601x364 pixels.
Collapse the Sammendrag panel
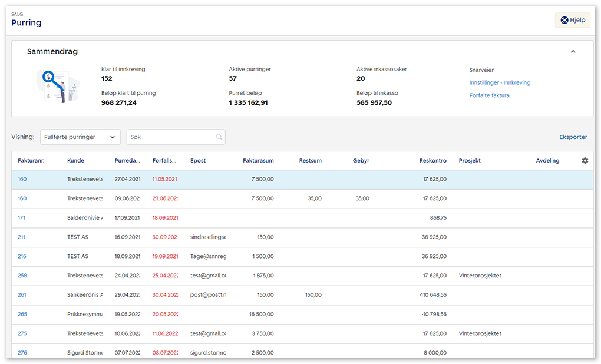pos(573,52)
